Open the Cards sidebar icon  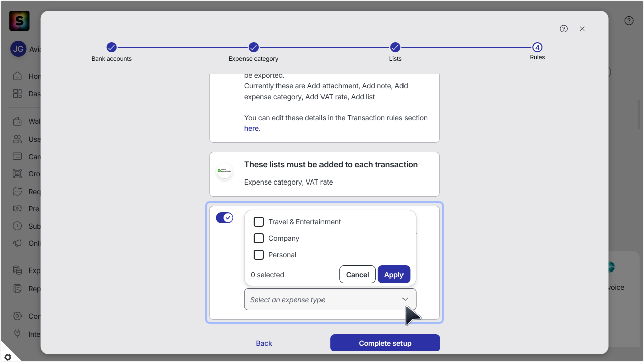(18, 156)
